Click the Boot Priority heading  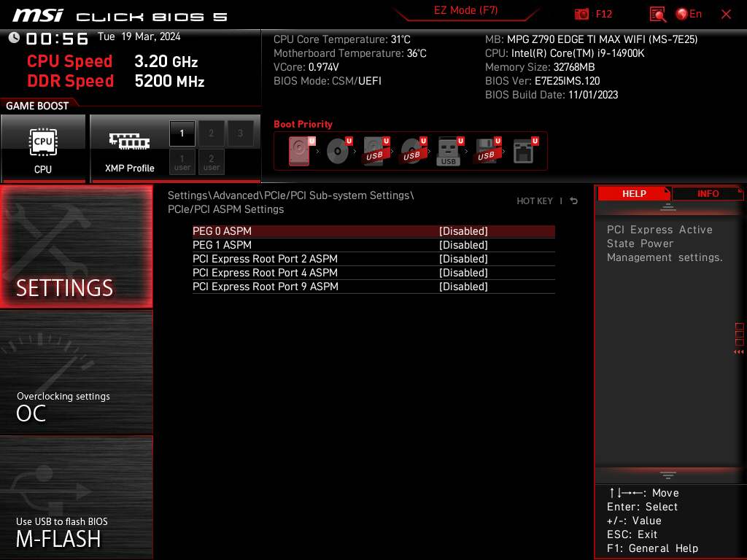(303, 124)
